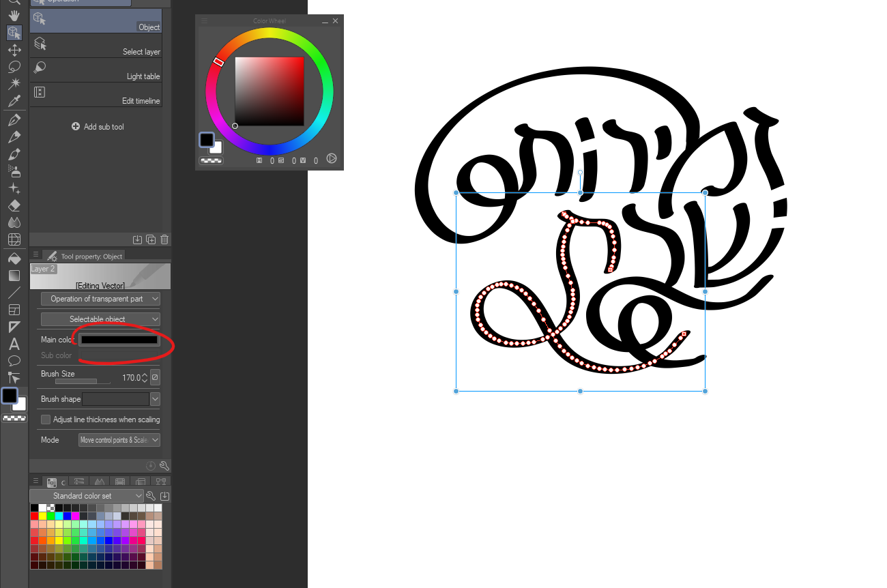Select the Pen tool
This screenshot has height=588, width=887.
(x=14, y=120)
